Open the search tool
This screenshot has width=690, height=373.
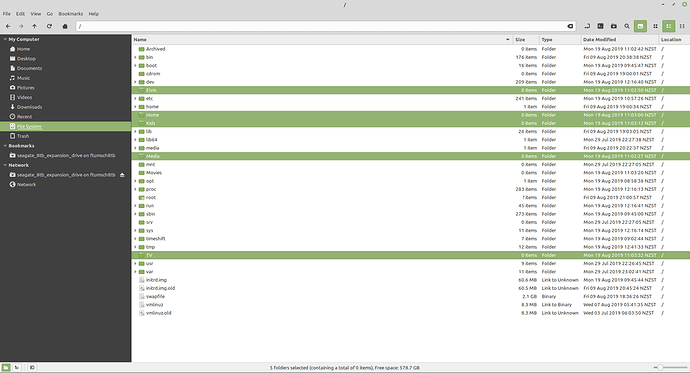coord(627,26)
